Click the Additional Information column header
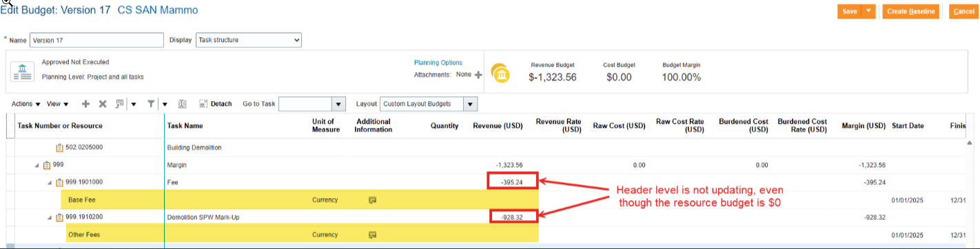 (x=373, y=125)
